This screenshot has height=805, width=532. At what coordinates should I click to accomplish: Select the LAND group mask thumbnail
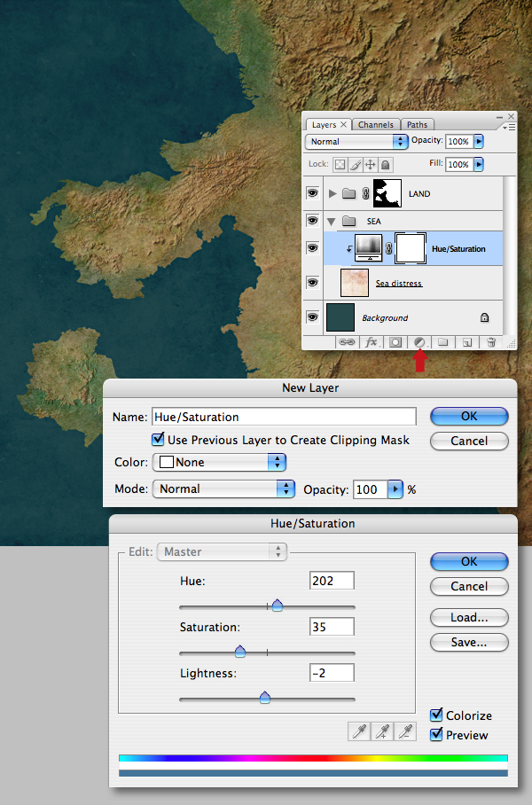pos(387,193)
